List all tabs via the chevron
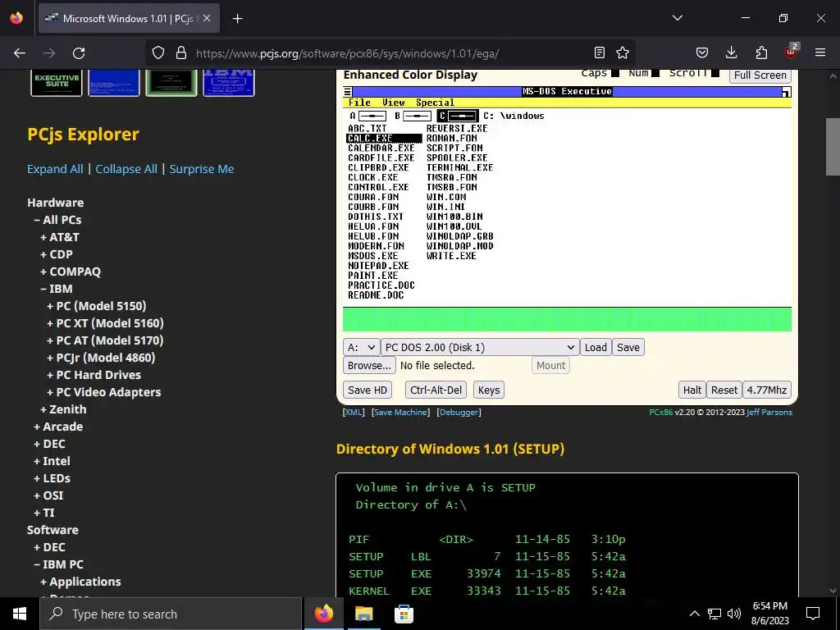This screenshot has width=840, height=630. 678,18
